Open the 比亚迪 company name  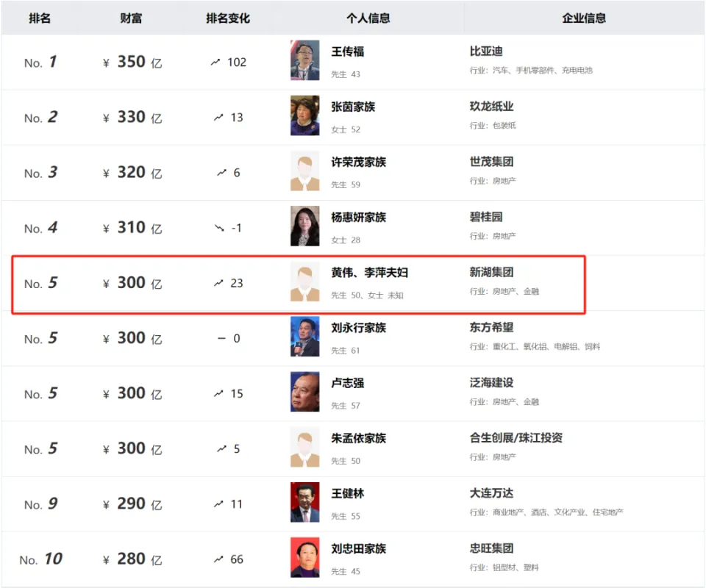point(486,51)
